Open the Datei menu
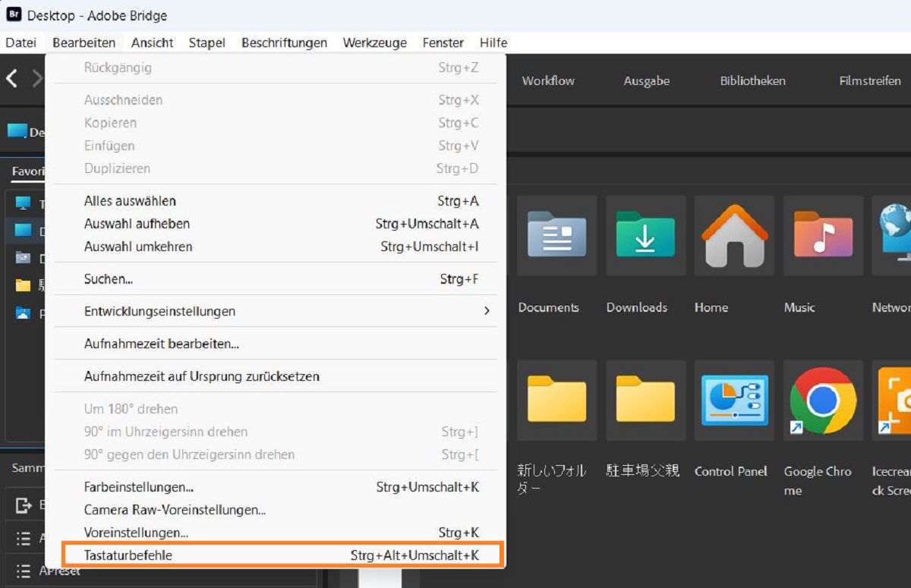This screenshot has width=911, height=588. (x=20, y=42)
